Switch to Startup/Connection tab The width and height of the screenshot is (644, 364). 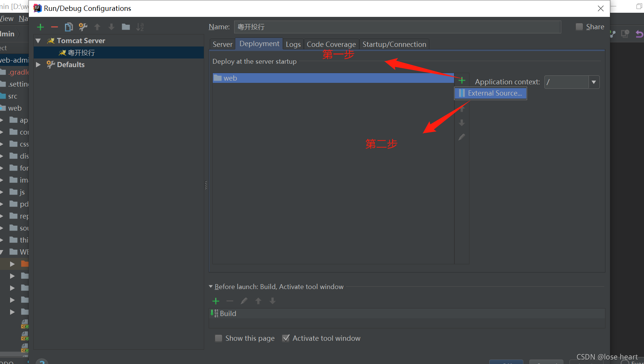(x=394, y=44)
